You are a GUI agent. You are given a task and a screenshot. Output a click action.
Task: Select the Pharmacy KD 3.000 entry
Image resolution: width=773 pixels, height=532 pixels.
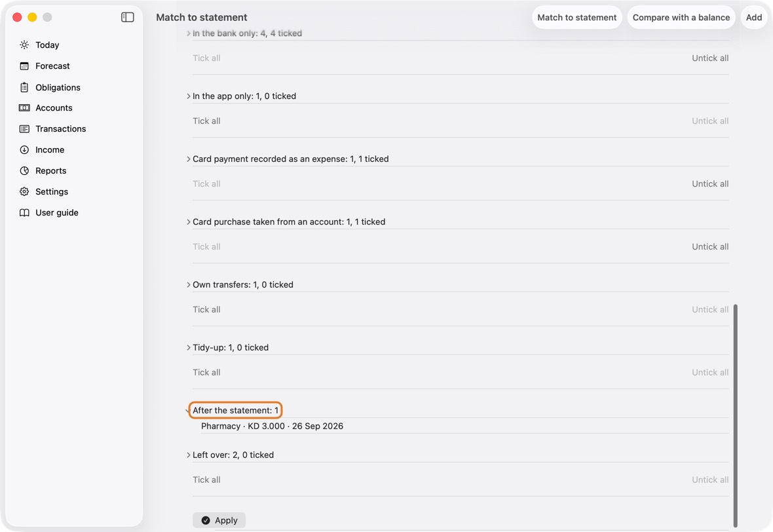[x=272, y=426]
